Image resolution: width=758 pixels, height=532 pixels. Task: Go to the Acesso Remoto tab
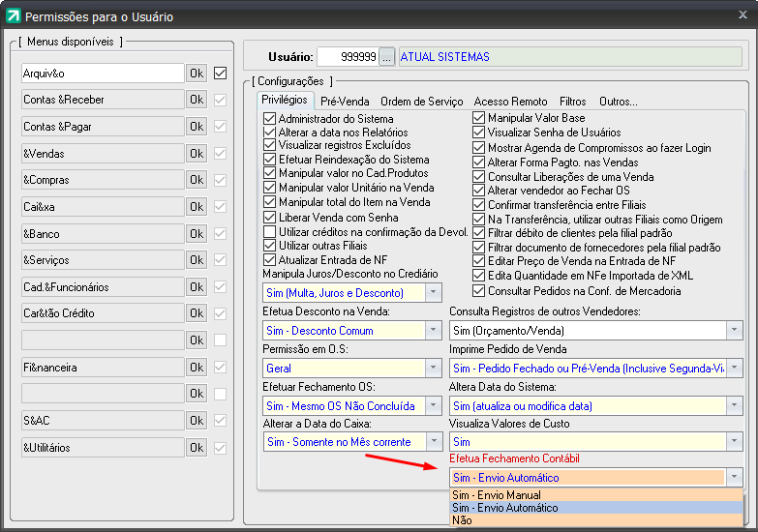[x=509, y=102]
